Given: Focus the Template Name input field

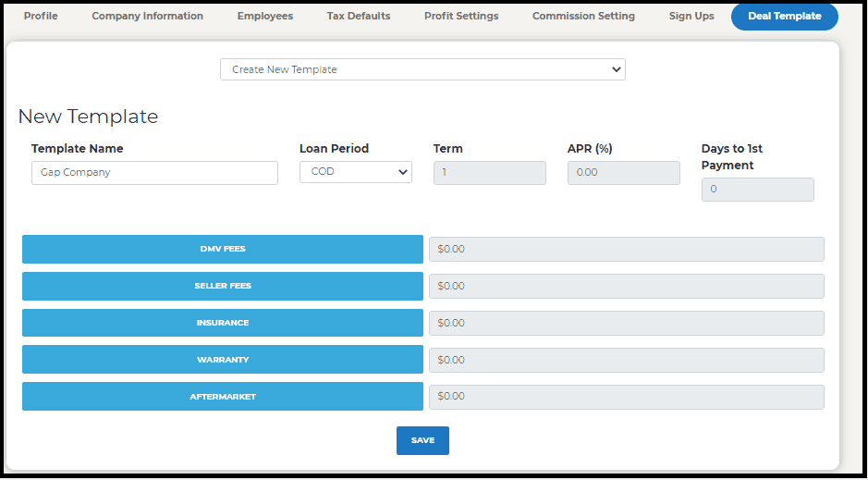Looking at the screenshot, I should point(154,173).
